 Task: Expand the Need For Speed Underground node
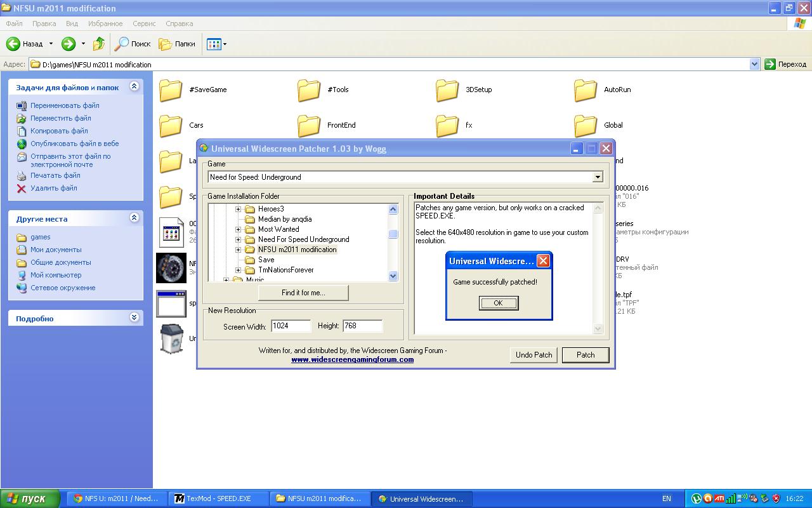(x=239, y=239)
